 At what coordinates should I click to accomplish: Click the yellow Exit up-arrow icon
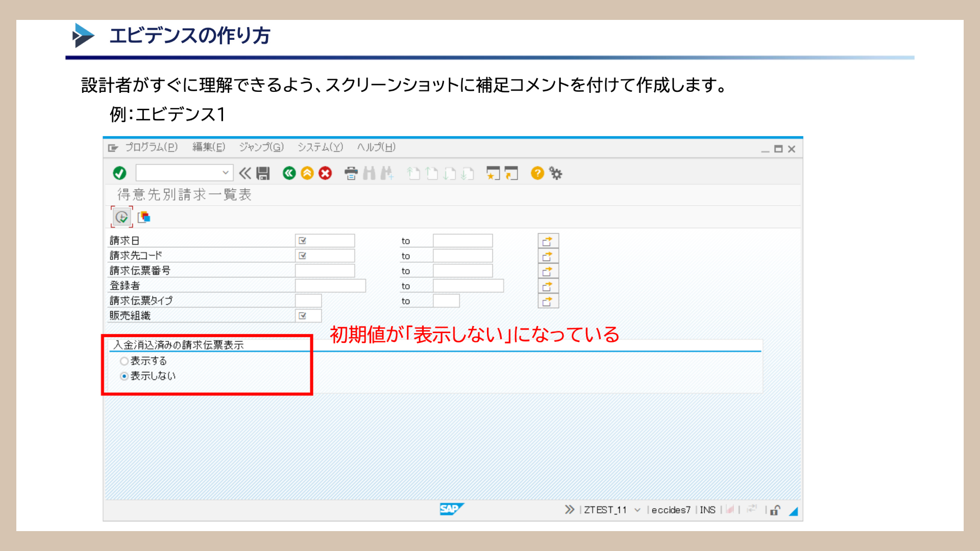[307, 173]
